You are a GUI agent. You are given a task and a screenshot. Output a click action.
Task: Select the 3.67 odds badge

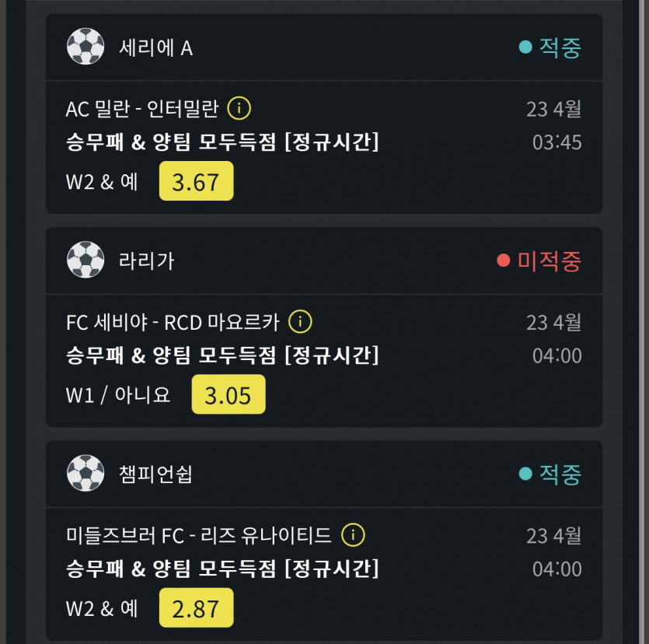pyautogui.click(x=196, y=181)
